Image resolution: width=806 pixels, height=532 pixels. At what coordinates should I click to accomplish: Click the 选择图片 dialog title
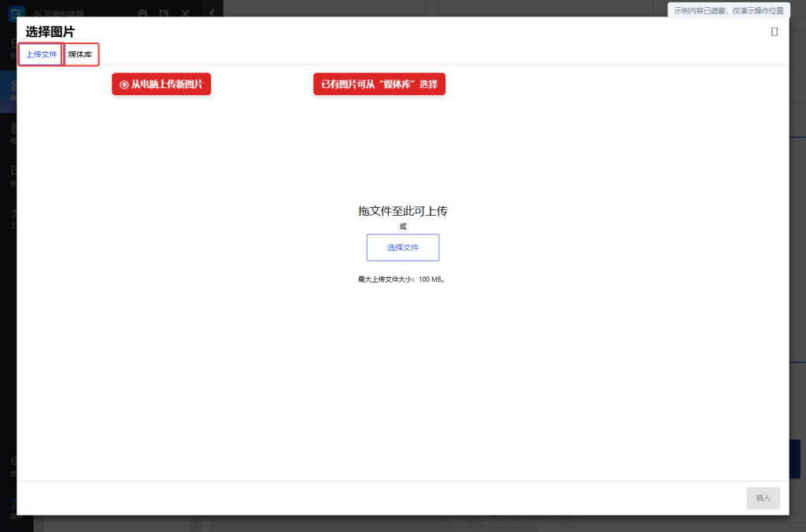point(50,31)
